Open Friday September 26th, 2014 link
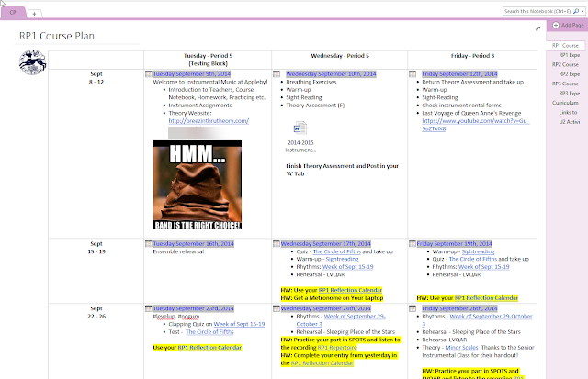Image resolution: width=588 pixels, height=379 pixels. pyautogui.click(x=459, y=308)
